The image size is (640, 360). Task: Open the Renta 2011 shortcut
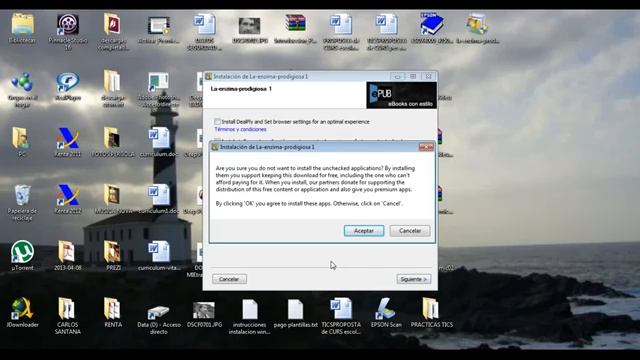click(68, 142)
